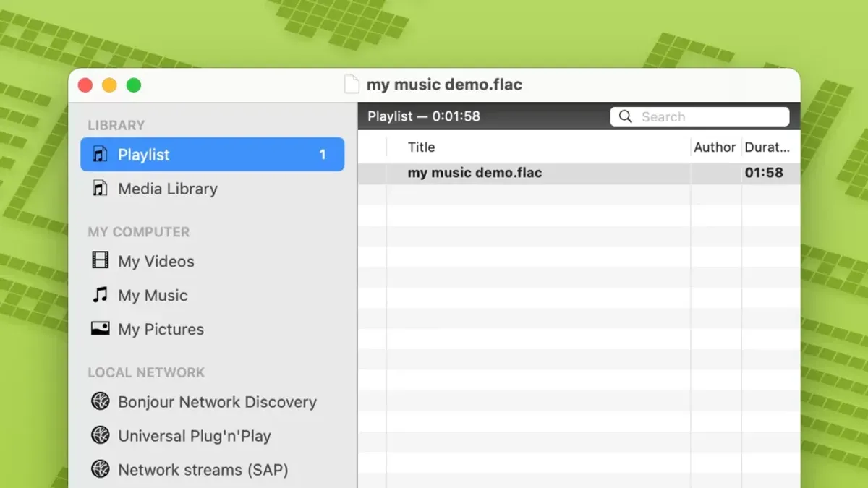Click the Playlist music note icon
The height and width of the screenshot is (488, 868).
[x=100, y=154]
